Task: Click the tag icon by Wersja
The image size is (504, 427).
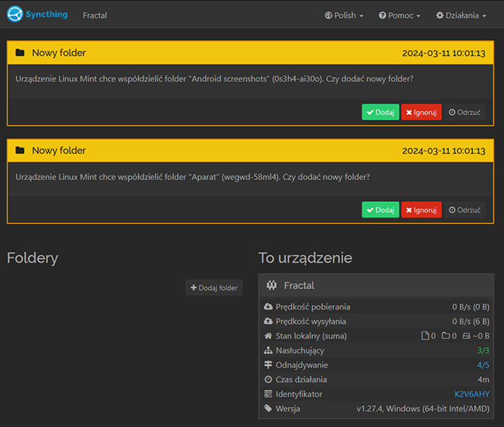Action: 268,409
